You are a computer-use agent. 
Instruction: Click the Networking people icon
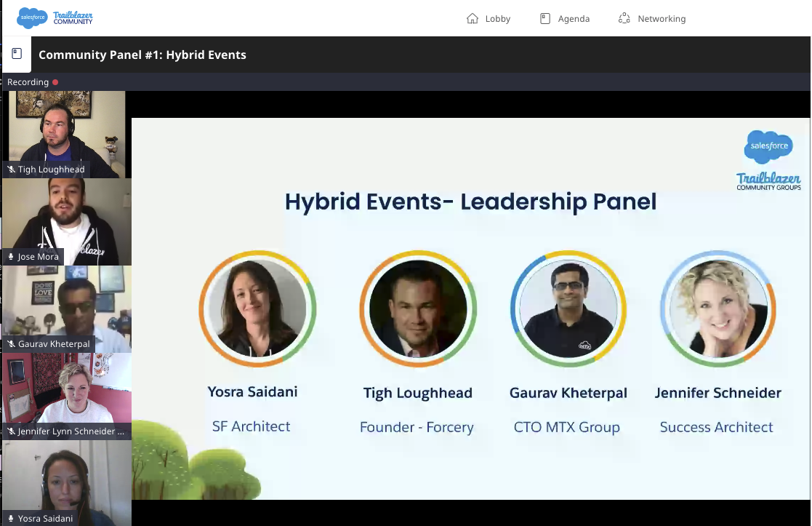coord(624,19)
